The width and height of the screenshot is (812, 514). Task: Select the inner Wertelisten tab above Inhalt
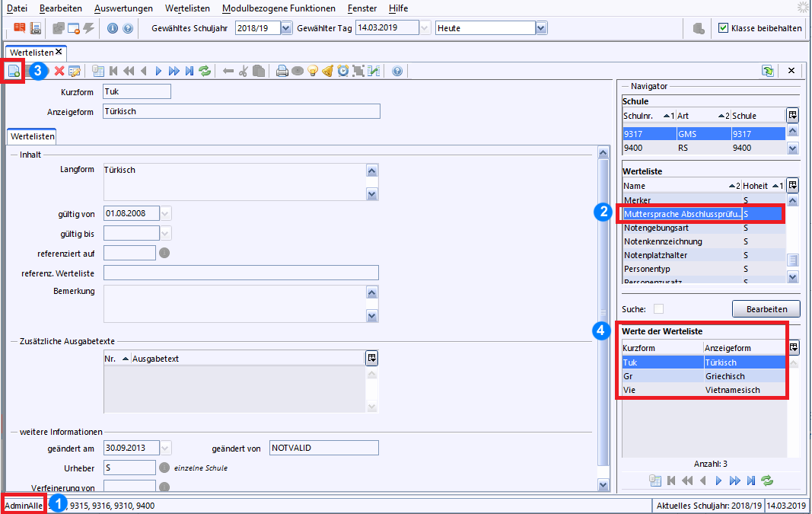click(32, 136)
